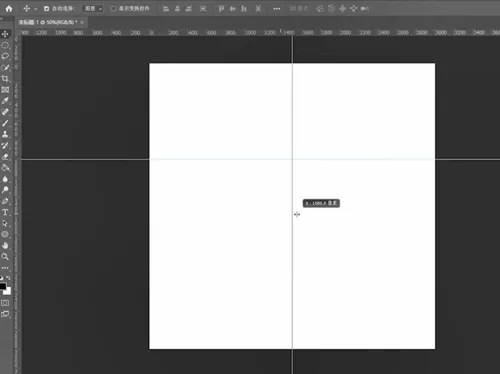Viewport: 500px width, 374px height.
Task: Expand the Move tool preset picker arrow
Action: 36,9
